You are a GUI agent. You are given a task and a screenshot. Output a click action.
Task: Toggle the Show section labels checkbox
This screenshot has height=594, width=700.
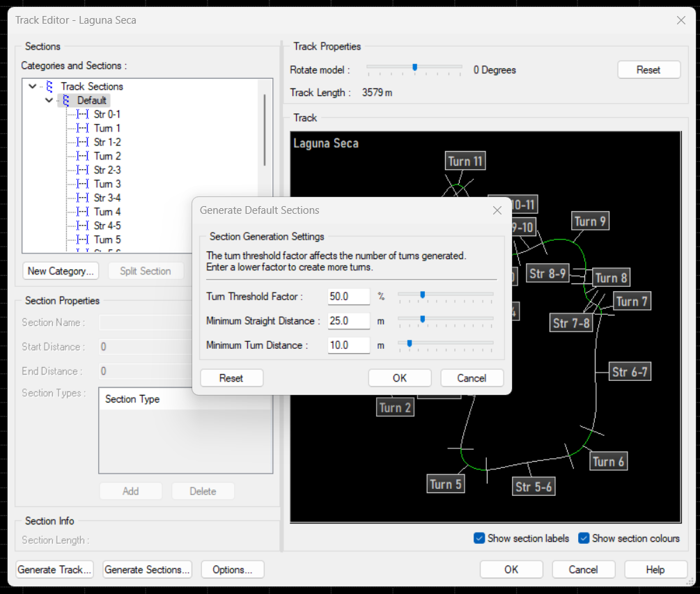(x=479, y=538)
